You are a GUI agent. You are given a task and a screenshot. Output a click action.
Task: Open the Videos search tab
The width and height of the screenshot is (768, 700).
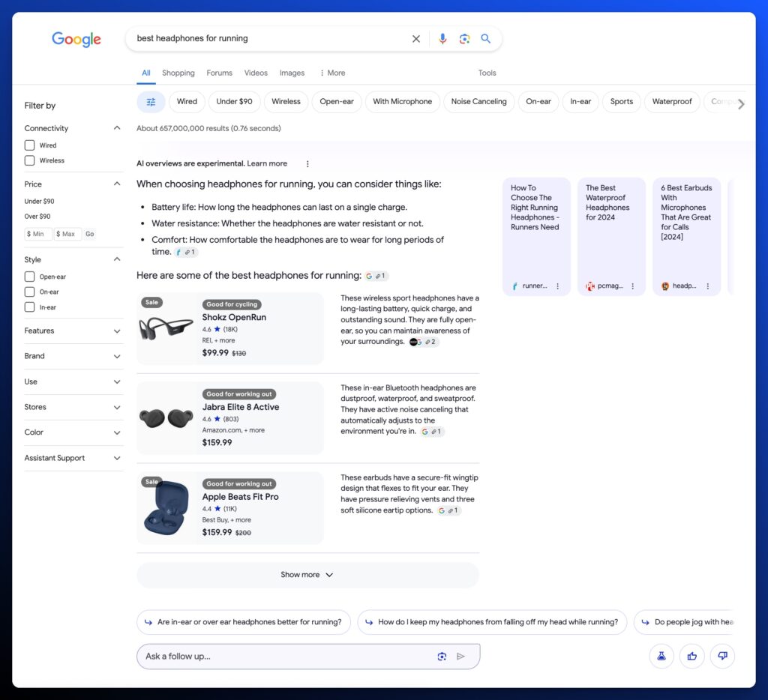256,73
